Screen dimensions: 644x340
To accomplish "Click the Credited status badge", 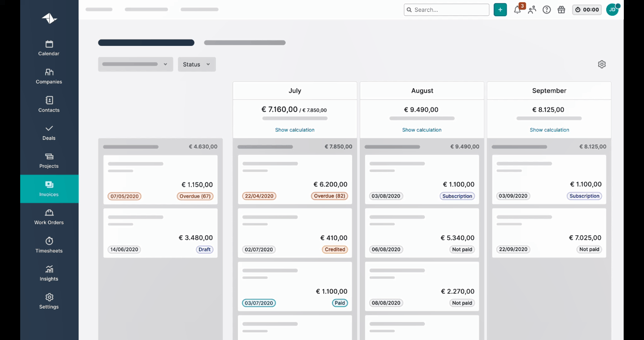I will (x=335, y=250).
